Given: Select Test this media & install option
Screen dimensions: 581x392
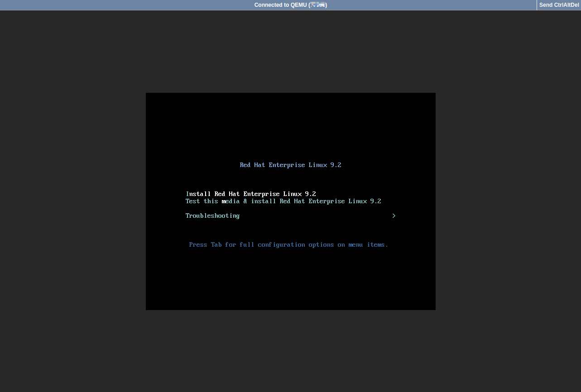Looking at the screenshot, I should tap(283, 201).
